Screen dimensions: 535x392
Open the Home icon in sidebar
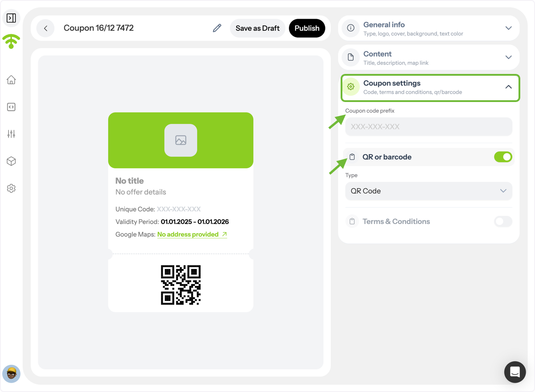coord(11,80)
